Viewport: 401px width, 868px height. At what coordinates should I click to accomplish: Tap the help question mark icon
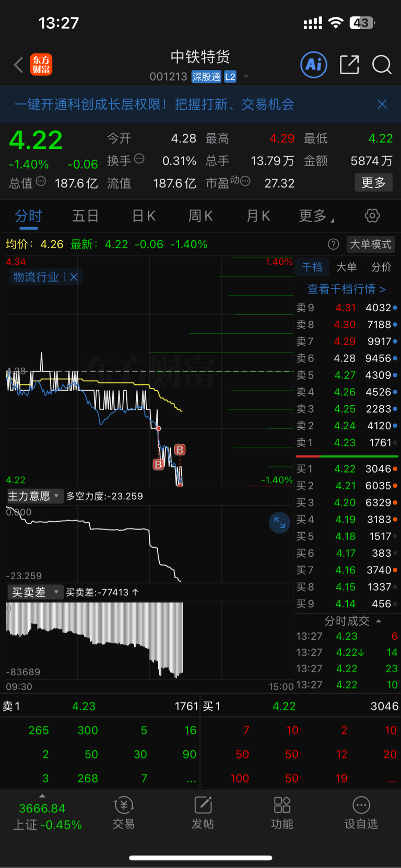click(x=333, y=244)
